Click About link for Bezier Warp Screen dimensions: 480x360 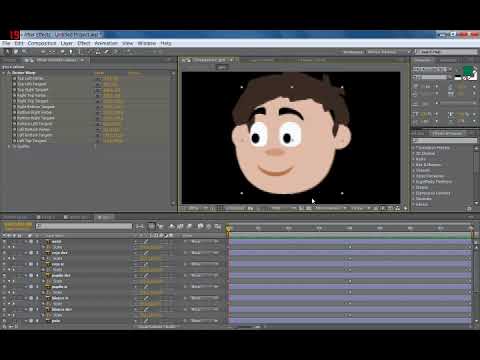click(x=134, y=73)
